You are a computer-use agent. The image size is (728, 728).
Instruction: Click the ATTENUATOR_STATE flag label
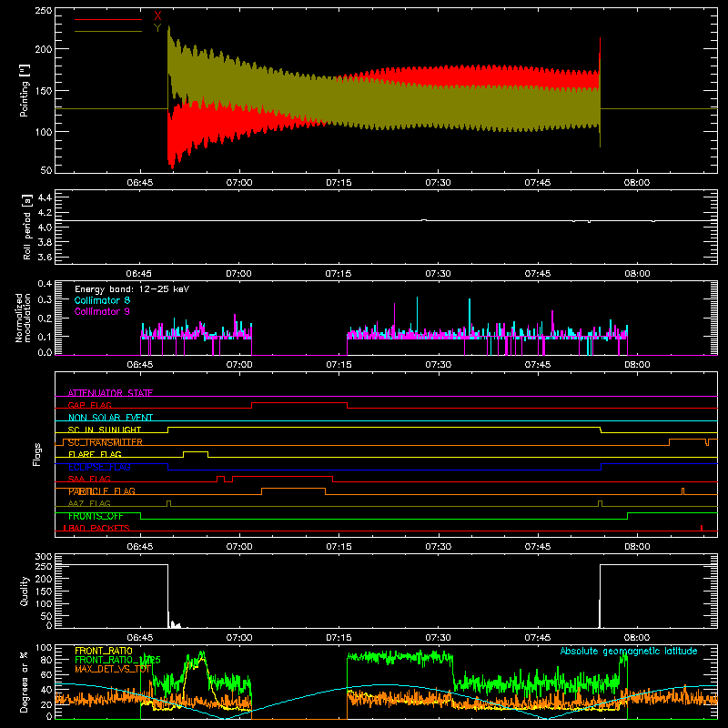pos(110,393)
